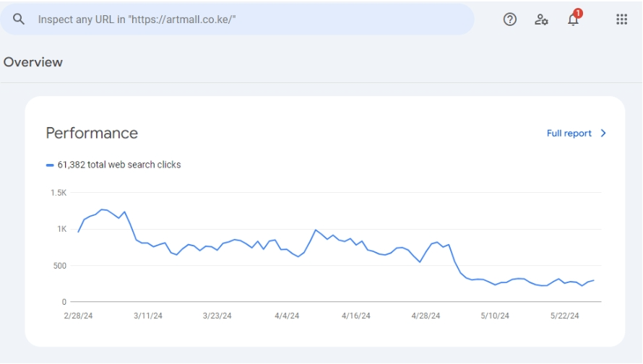Click the Performance card title
The image size is (643, 364).
[92, 133]
